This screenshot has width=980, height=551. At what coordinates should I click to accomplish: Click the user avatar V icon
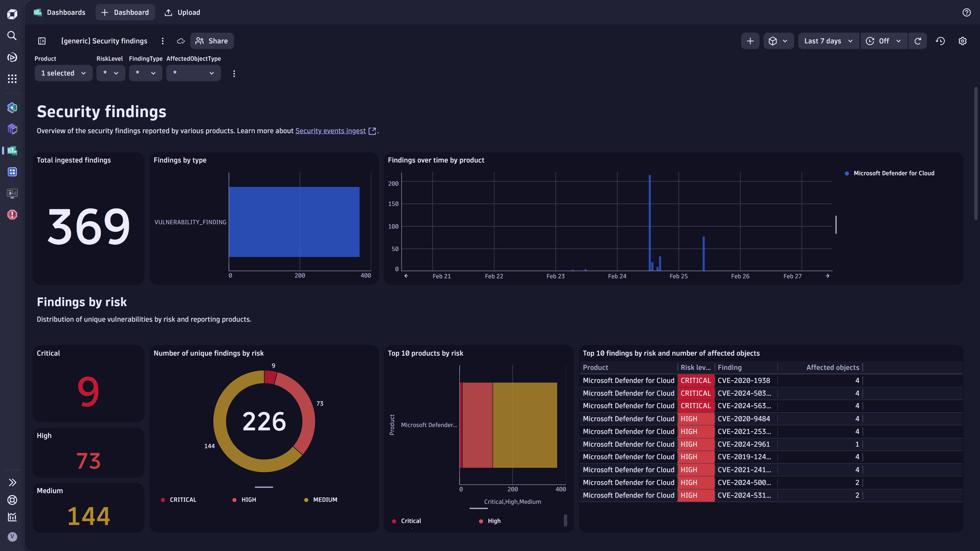tap(12, 536)
